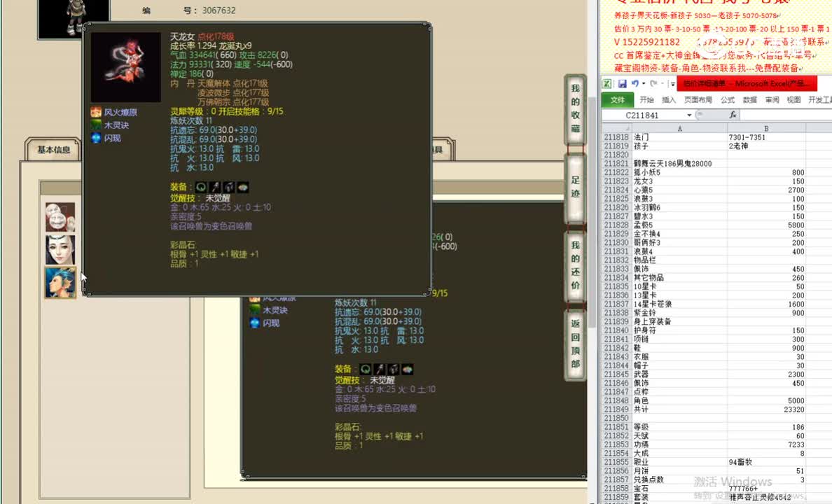Select column A header in Excel

pos(680,128)
